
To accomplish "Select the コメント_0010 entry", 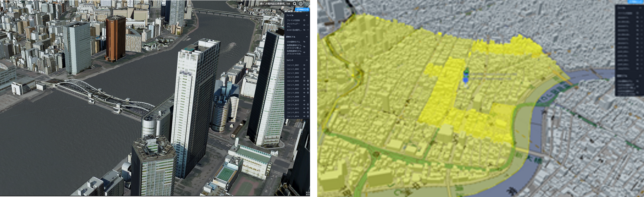I will pos(293,101).
